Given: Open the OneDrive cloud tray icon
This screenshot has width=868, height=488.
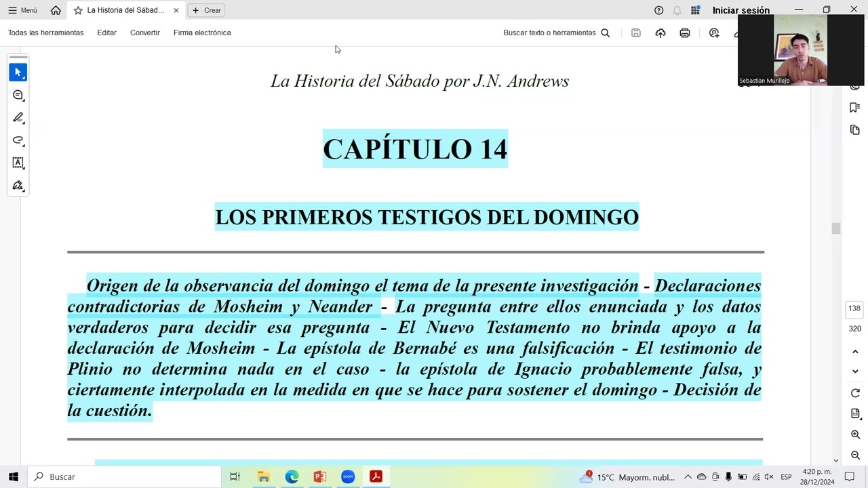Looking at the screenshot, I should (702, 477).
